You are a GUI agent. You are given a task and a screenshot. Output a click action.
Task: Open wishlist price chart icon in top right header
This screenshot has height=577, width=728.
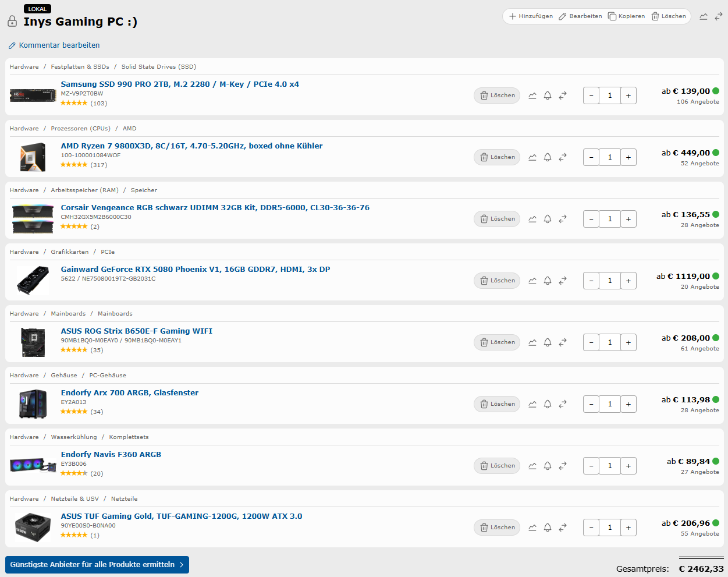(704, 16)
